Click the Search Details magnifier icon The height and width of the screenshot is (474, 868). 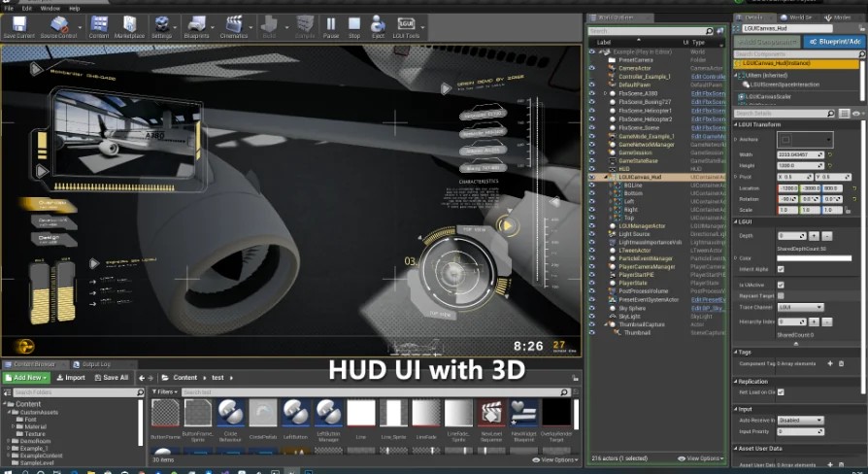pyautogui.click(x=830, y=113)
